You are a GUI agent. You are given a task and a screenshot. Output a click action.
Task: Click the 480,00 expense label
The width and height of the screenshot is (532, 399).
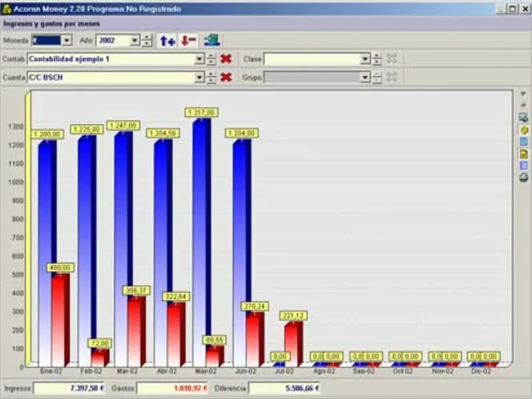61,268
